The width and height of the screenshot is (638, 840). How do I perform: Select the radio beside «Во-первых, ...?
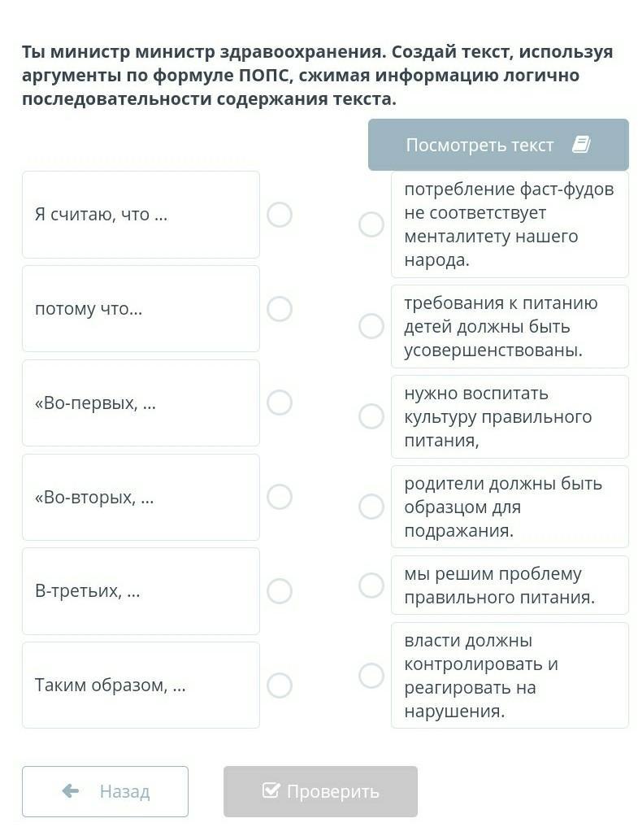tap(280, 403)
